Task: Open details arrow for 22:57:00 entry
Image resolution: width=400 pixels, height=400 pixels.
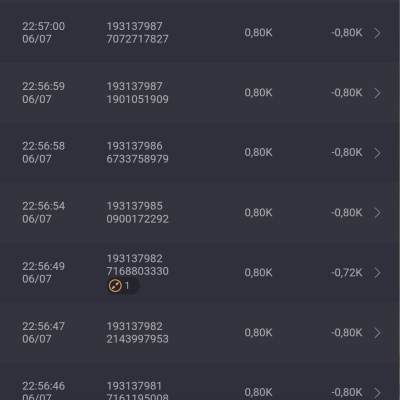Action: (377, 33)
